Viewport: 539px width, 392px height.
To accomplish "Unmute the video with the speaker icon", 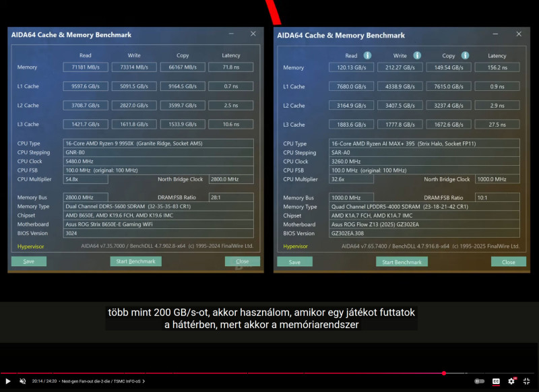I will (23, 381).
